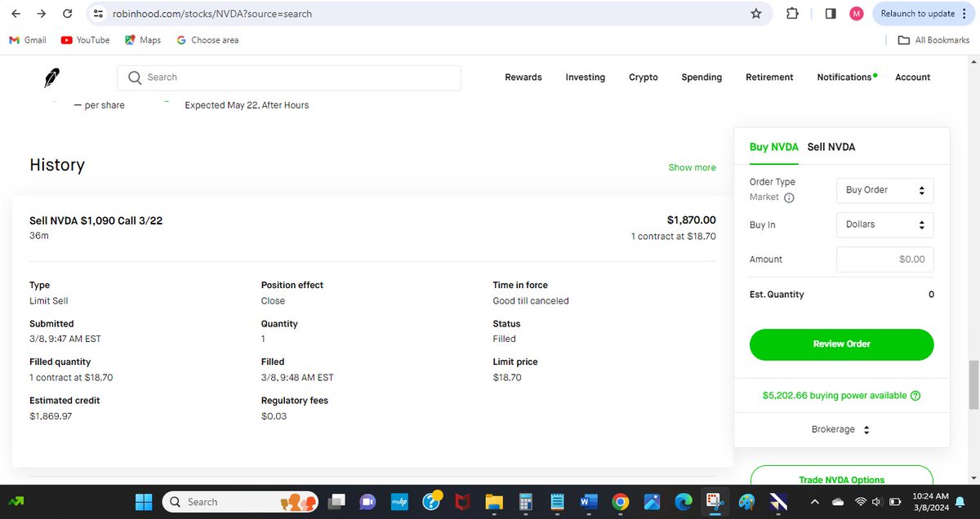980x519 pixels.
Task: Open Task View in the taskbar
Action: click(x=336, y=502)
